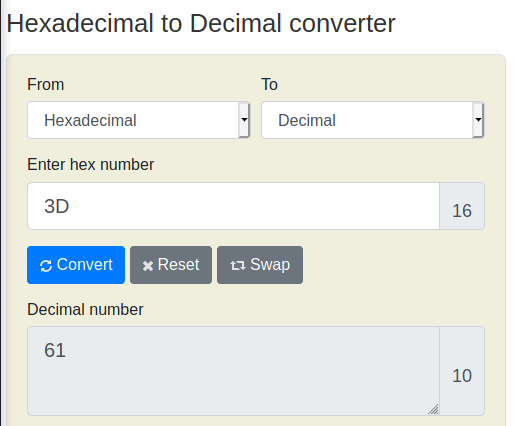The width and height of the screenshot is (517, 426).
Task: Click the Hexadecimal to Decimal converter heading
Action: [201, 23]
